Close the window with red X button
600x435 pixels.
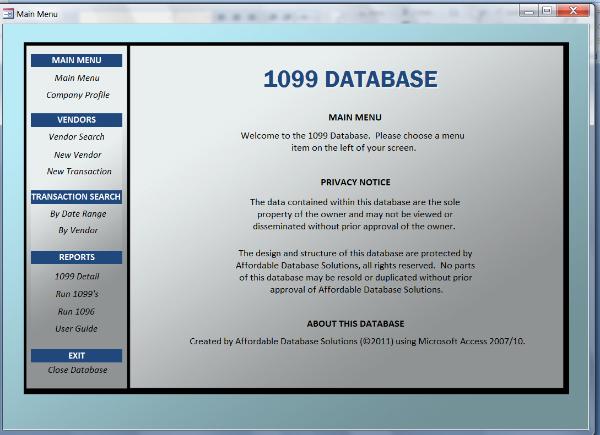[574, 10]
